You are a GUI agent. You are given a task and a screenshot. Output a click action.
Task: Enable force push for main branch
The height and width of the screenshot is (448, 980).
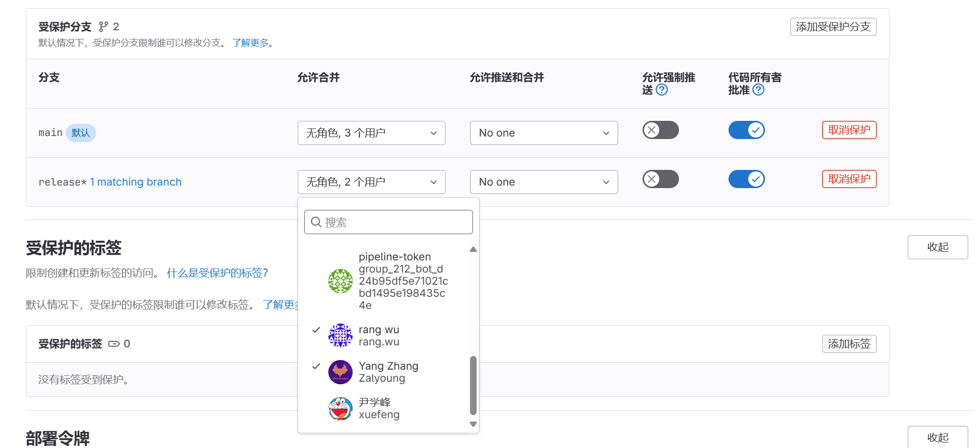pyautogui.click(x=660, y=130)
